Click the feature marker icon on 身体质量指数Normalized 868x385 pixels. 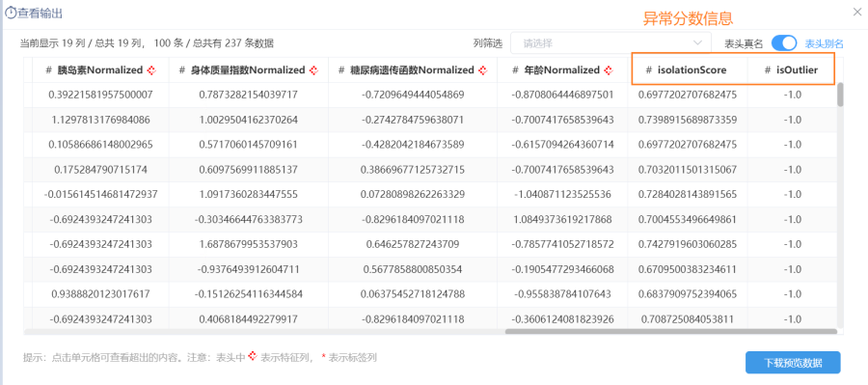(313, 70)
